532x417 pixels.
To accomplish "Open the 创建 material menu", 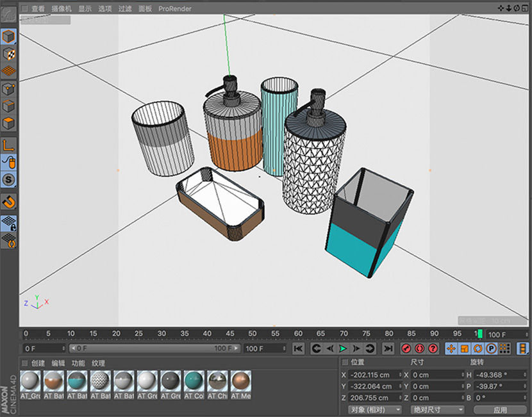I will [38, 363].
